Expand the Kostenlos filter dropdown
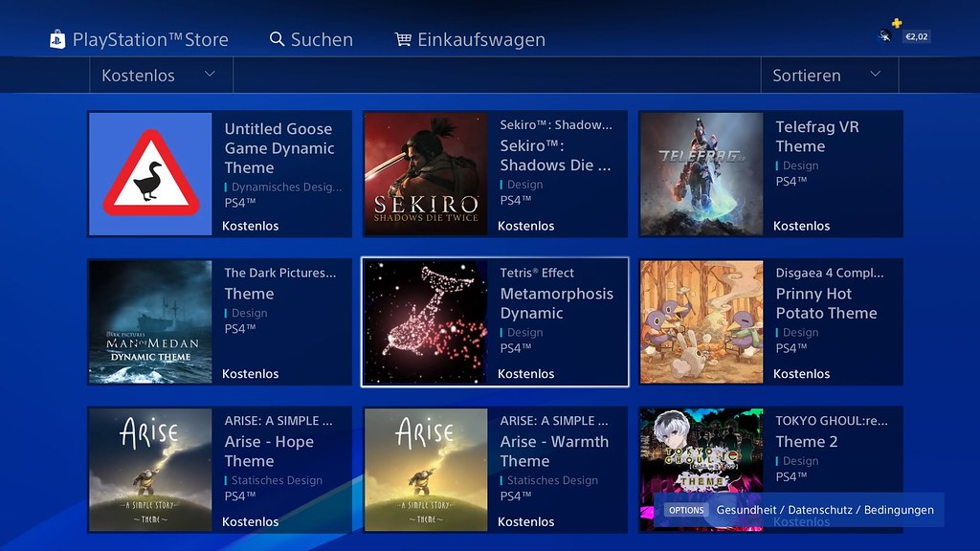The height and width of the screenshot is (551, 980). 161,75
